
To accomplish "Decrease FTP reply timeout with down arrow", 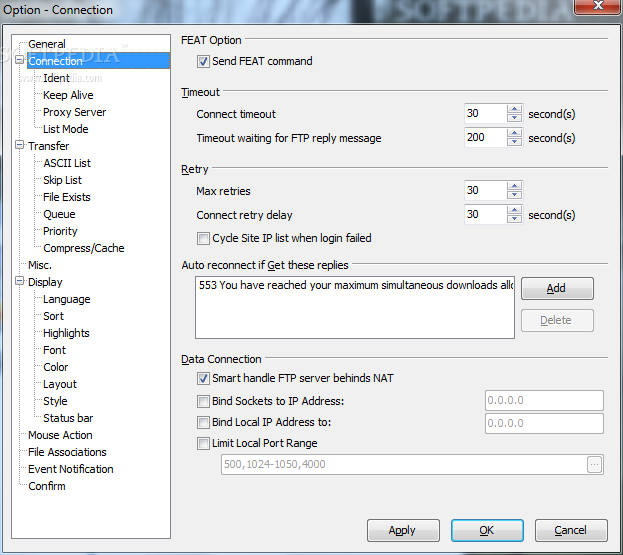I will 514,142.
